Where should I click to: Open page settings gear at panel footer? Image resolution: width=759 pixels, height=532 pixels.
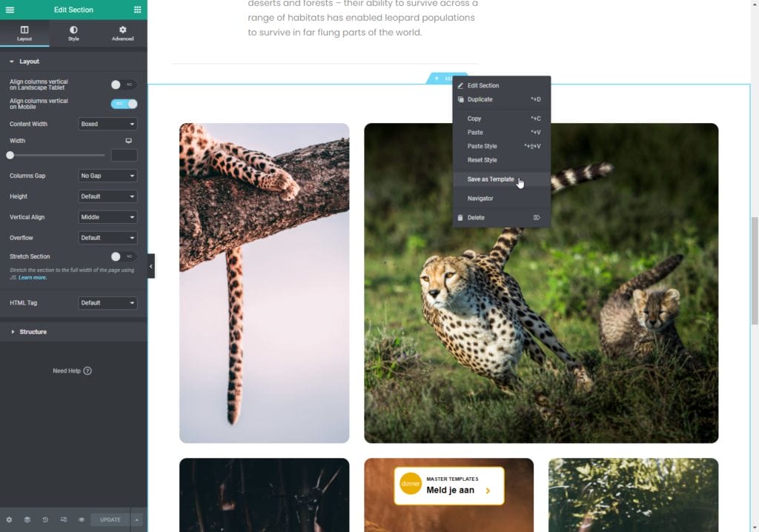point(9,519)
